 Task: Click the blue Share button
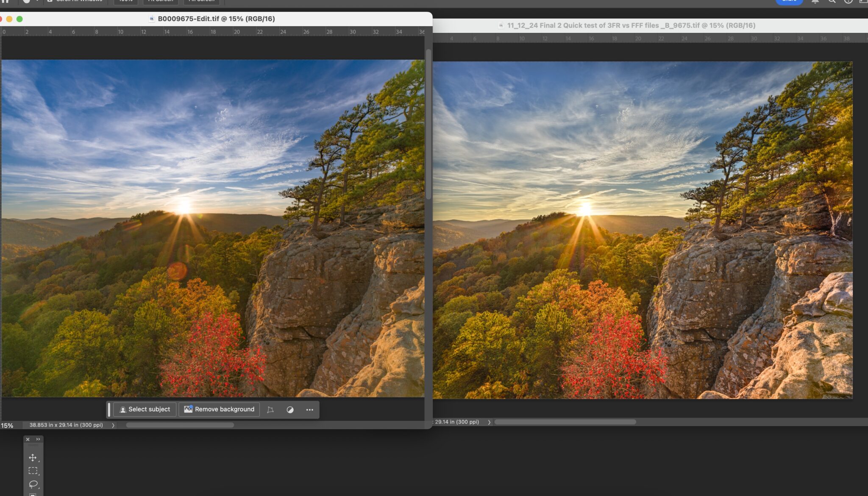(x=789, y=1)
